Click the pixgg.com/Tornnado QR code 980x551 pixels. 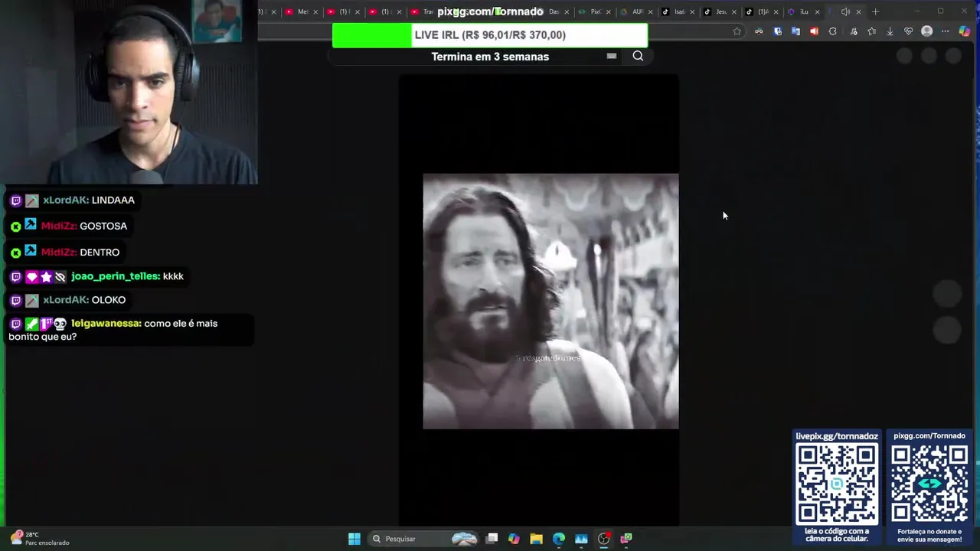point(929,484)
